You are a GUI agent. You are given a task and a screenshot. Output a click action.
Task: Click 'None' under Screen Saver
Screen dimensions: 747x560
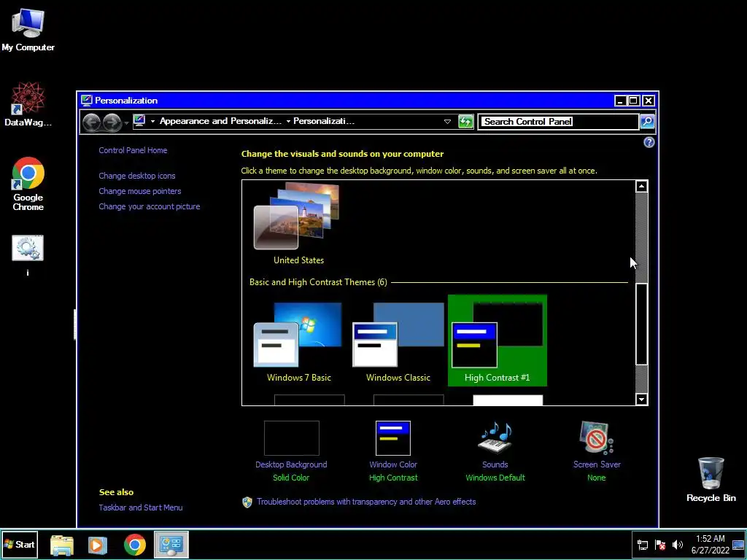[597, 478]
